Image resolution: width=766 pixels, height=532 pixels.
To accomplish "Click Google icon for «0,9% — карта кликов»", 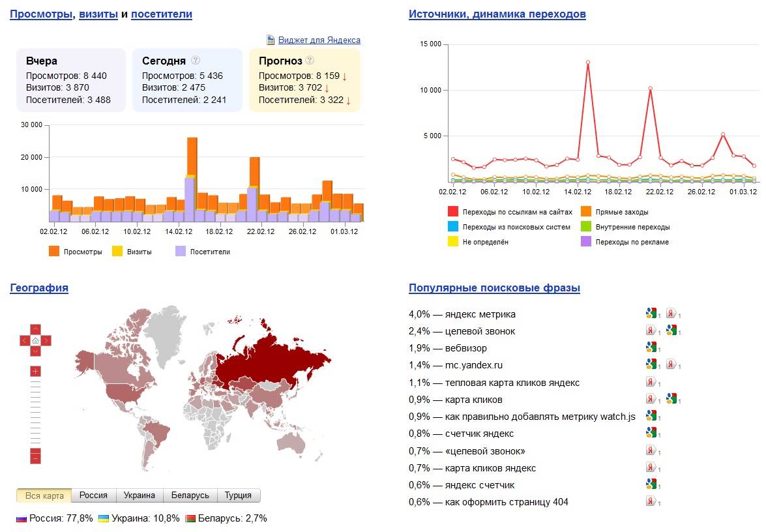I will coord(671,398).
